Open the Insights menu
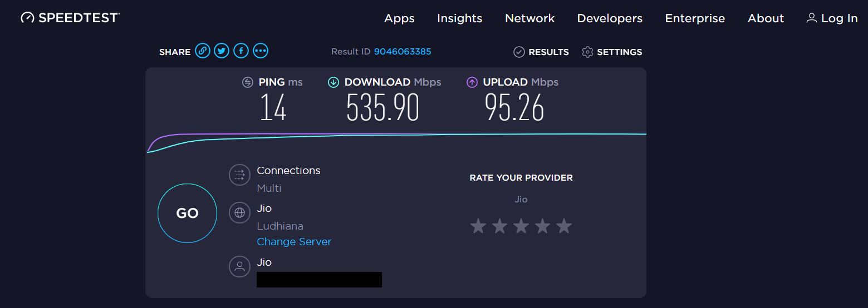The width and height of the screenshot is (868, 308). (459, 18)
